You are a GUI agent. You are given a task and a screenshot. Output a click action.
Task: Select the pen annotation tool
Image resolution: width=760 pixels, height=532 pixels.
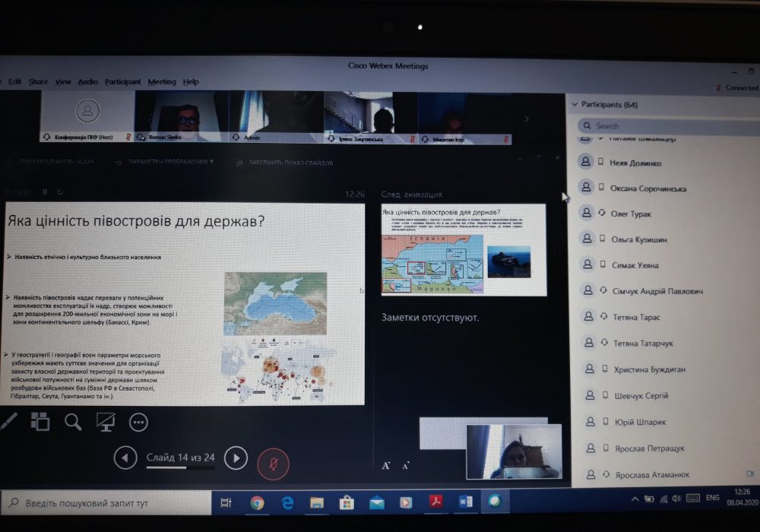click(x=10, y=421)
